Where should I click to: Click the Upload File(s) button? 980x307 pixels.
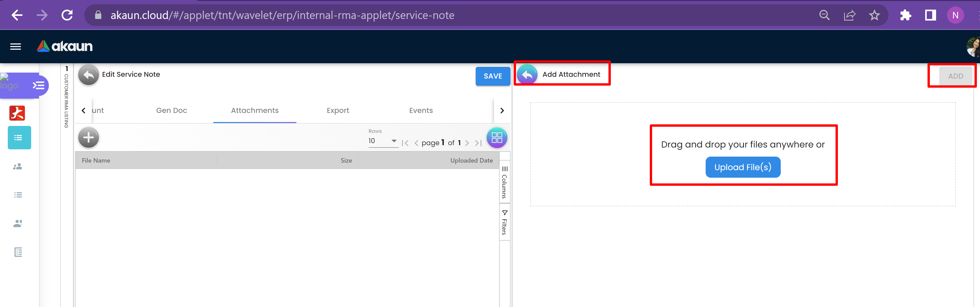pos(743,167)
